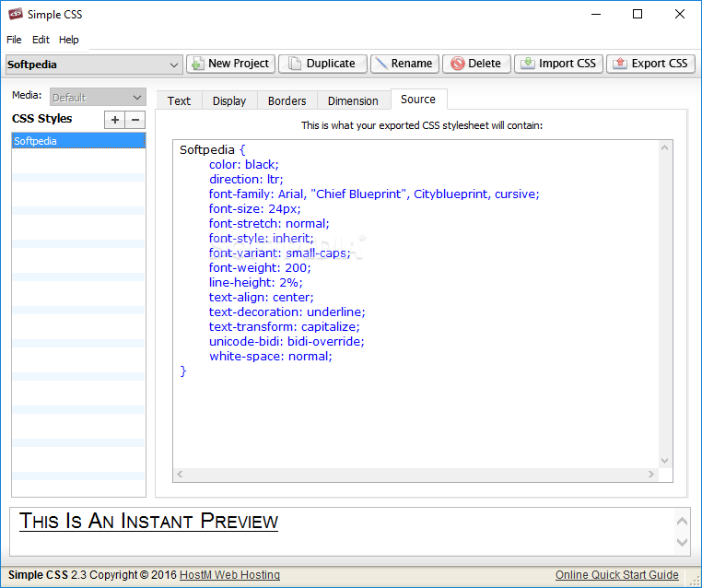This screenshot has height=588, width=702.
Task: Open the Help menu
Action: [69, 40]
